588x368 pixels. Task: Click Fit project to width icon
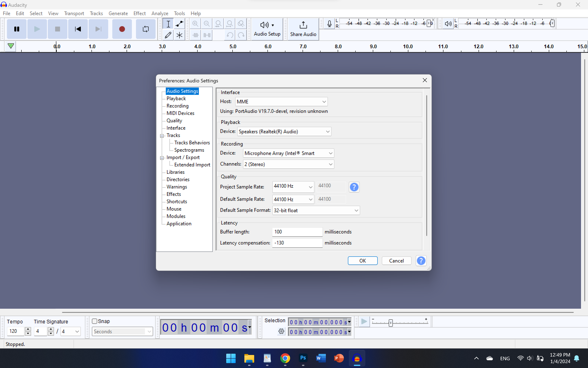pos(230,24)
